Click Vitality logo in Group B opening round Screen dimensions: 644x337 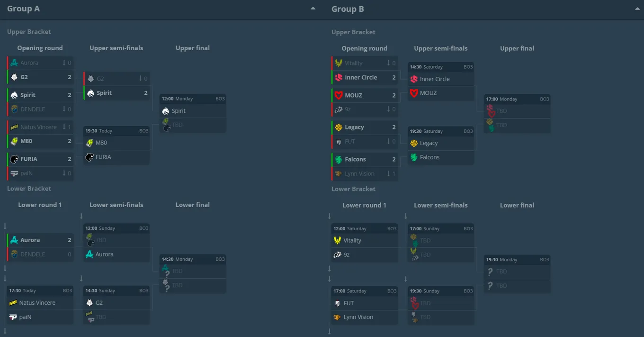(x=339, y=63)
